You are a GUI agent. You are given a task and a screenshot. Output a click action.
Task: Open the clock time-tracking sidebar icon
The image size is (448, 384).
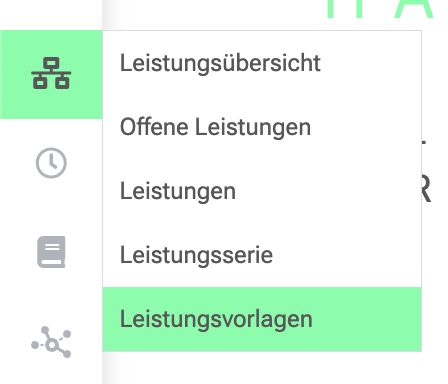click(x=51, y=163)
